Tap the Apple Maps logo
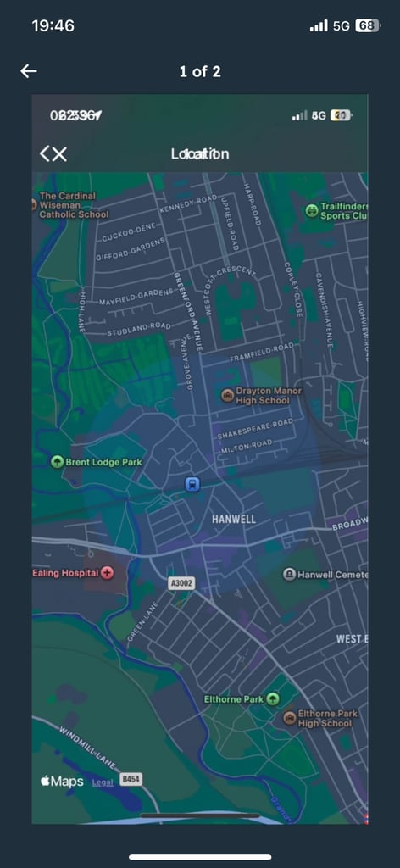400x868 pixels. [x=61, y=781]
